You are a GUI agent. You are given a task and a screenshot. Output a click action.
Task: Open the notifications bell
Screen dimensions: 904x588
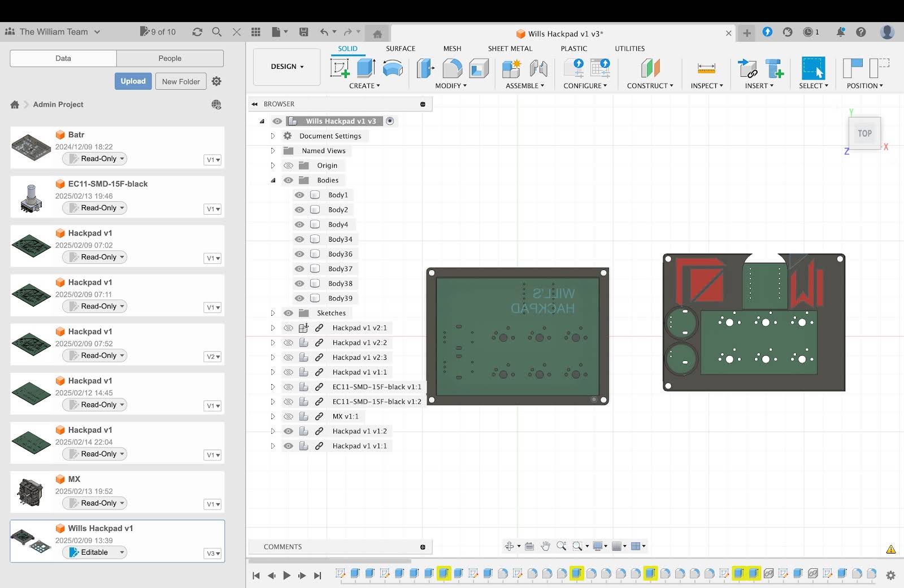click(x=841, y=32)
